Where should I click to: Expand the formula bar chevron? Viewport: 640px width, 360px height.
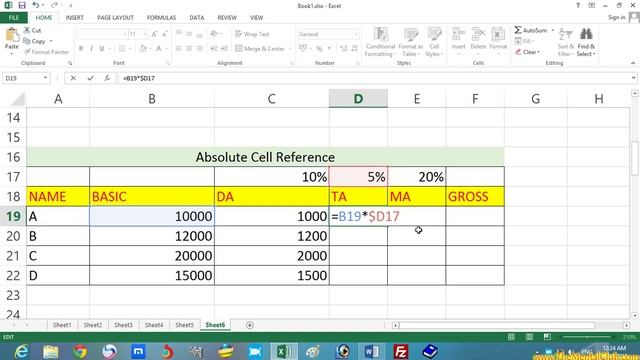pos(633,78)
